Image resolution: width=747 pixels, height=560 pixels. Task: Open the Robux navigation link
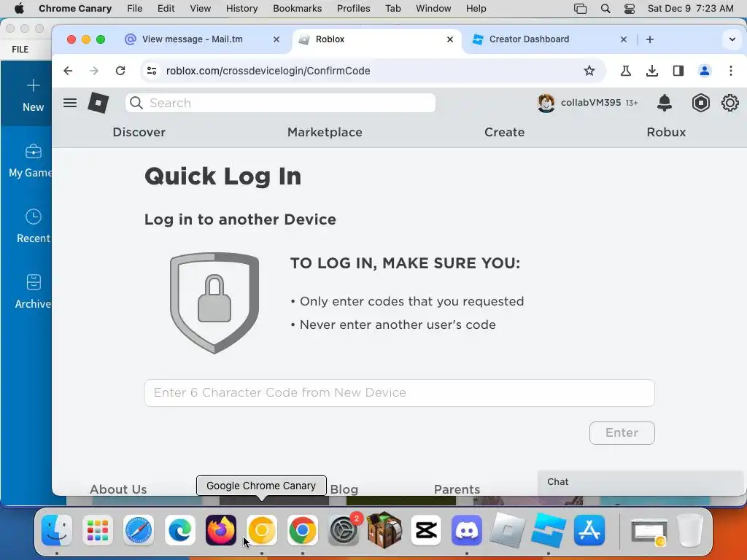click(x=666, y=132)
